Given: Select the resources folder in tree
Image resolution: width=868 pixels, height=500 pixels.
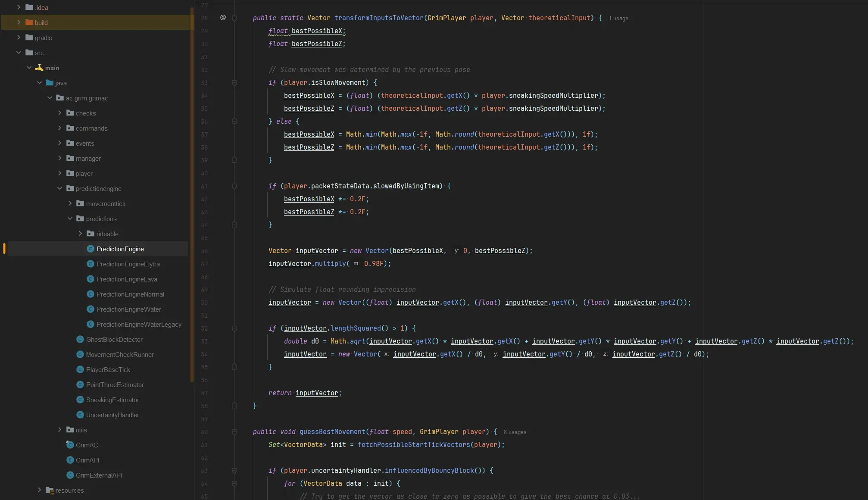Looking at the screenshot, I should point(69,490).
